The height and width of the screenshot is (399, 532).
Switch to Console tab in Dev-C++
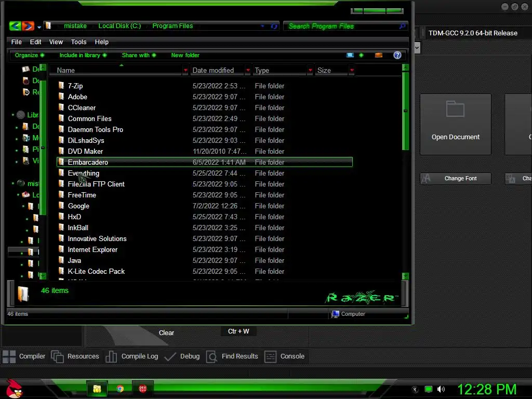tap(284, 356)
